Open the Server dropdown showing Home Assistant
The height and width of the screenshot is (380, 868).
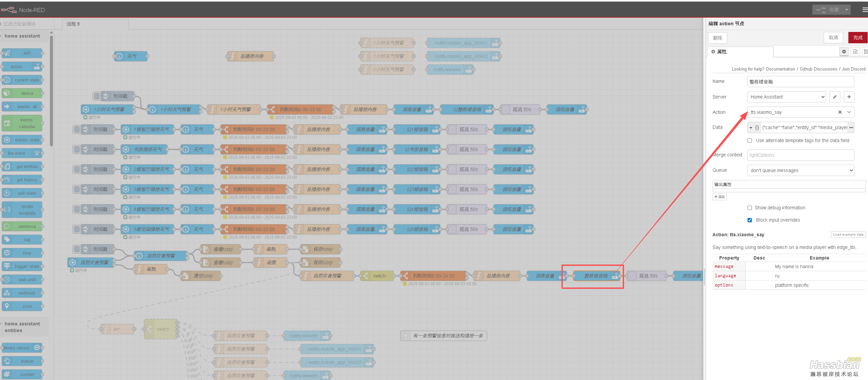pos(786,97)
